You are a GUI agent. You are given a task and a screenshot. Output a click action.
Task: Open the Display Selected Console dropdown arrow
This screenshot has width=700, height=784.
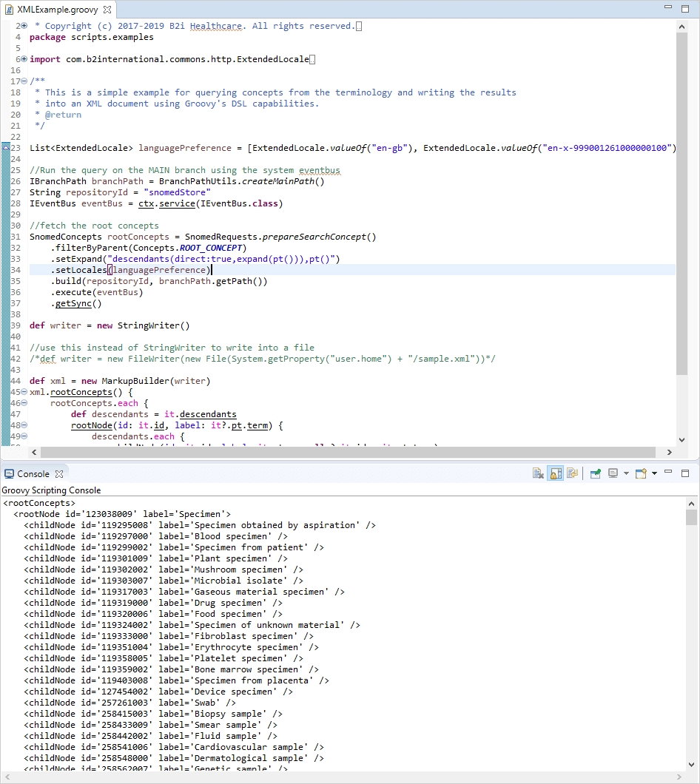(626, 473)
